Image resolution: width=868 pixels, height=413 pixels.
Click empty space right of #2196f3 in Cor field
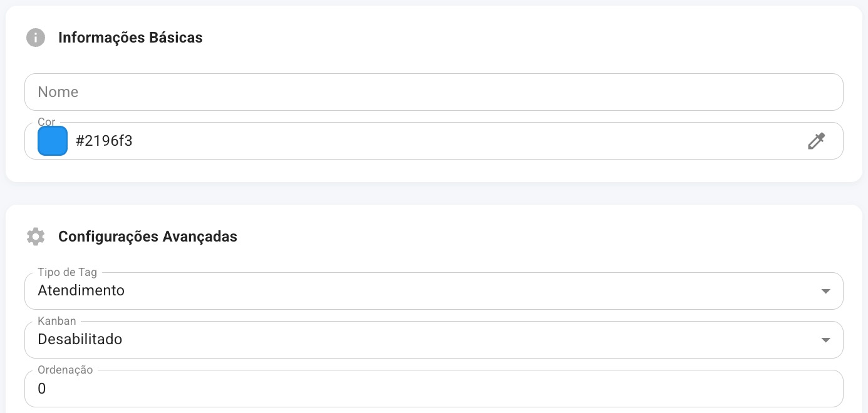coord(470,141)
